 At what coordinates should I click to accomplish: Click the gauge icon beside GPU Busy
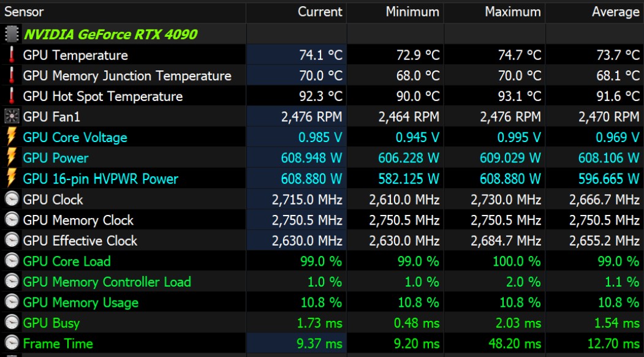tap(12, 323)
